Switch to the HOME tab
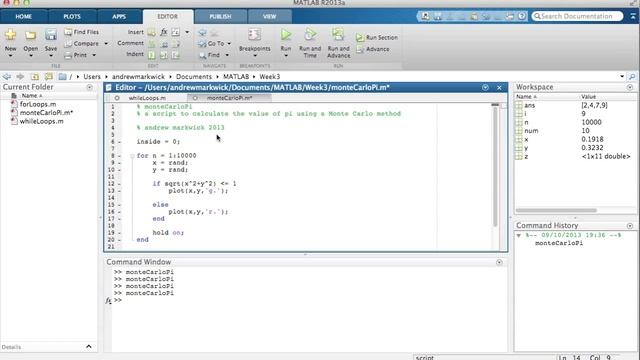Image resolution: width=640 pixels, height=360 pixels. 24,16
